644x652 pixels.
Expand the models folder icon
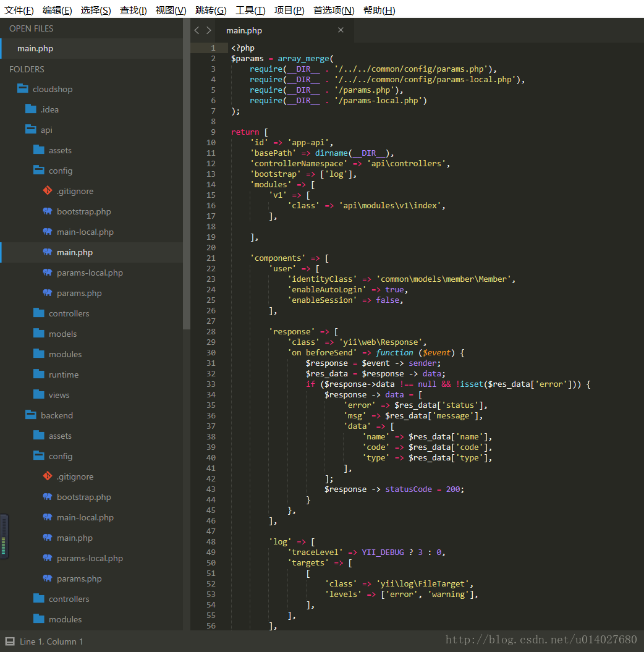click(x=39, y=333)
